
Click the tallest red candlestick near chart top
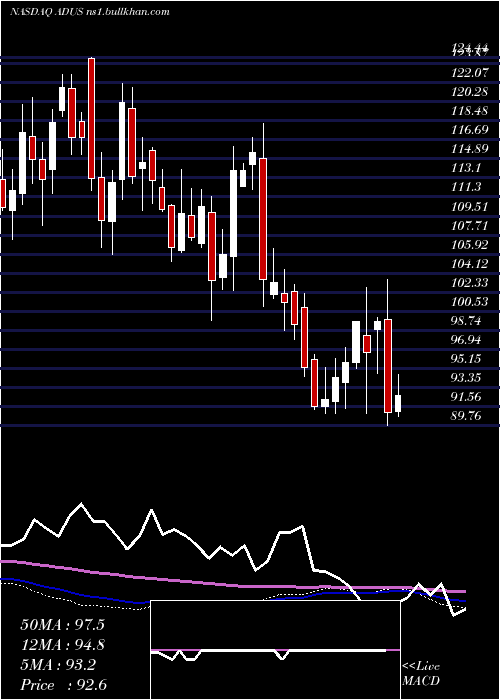(91, 118)
